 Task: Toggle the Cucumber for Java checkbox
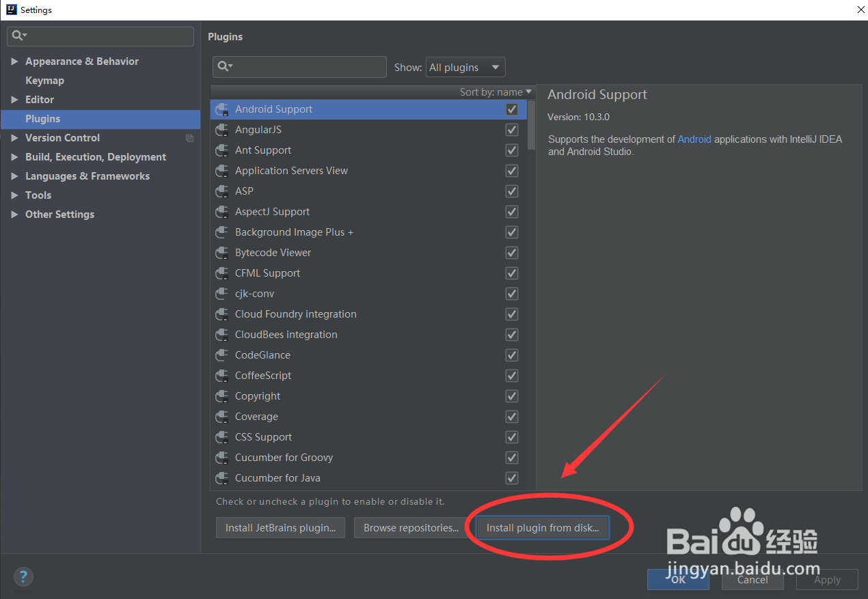[x=511, y=478]
